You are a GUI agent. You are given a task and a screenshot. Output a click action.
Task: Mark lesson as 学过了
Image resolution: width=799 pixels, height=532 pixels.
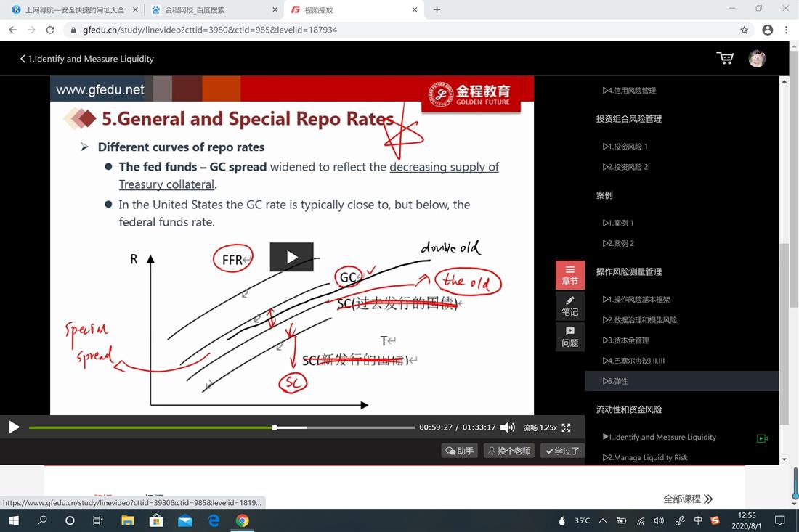pos(562,451)
